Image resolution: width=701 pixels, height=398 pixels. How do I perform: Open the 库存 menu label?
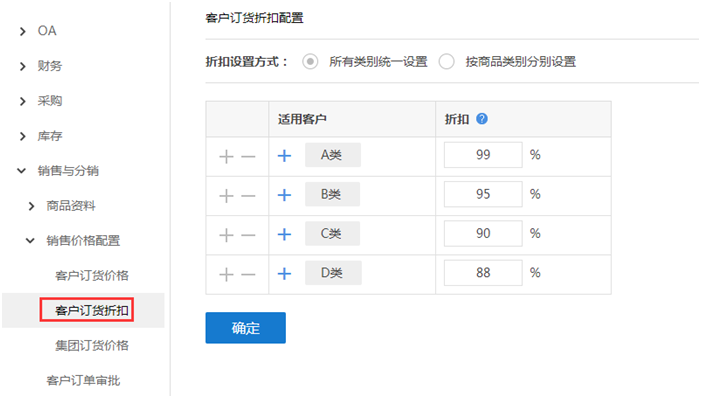click(50, 136)
